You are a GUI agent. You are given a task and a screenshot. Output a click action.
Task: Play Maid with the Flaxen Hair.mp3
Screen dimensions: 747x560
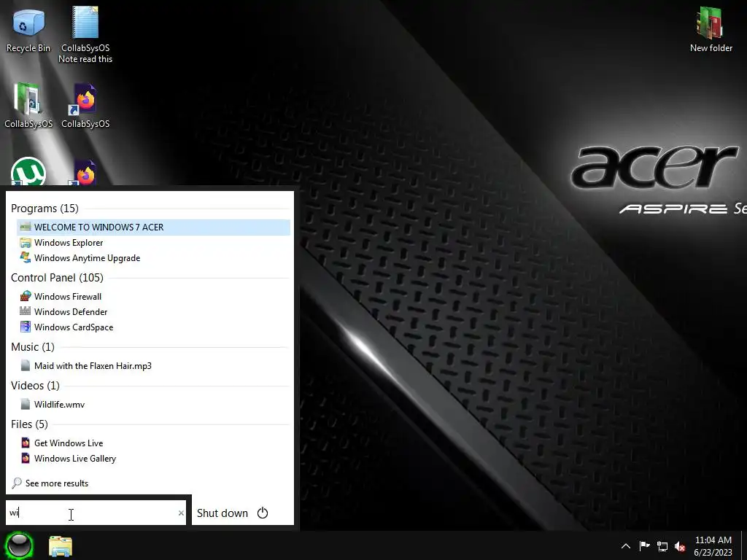tap(153, 366)
